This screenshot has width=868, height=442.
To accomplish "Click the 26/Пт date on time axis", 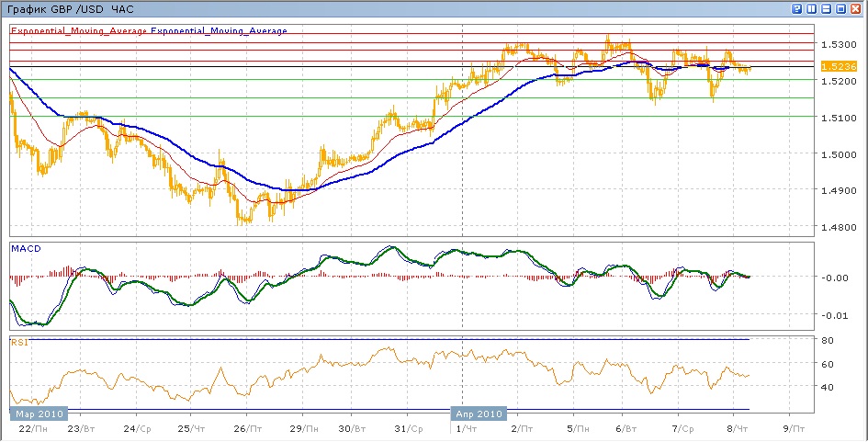I will pos(245,428).
